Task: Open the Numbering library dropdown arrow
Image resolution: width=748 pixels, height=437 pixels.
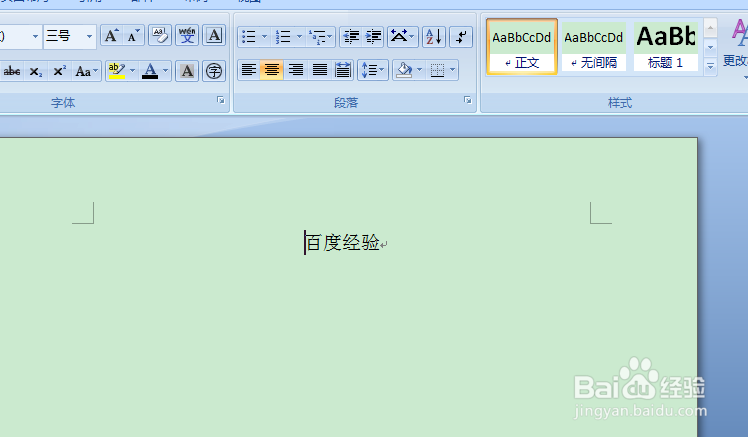Action: point(300,37)
